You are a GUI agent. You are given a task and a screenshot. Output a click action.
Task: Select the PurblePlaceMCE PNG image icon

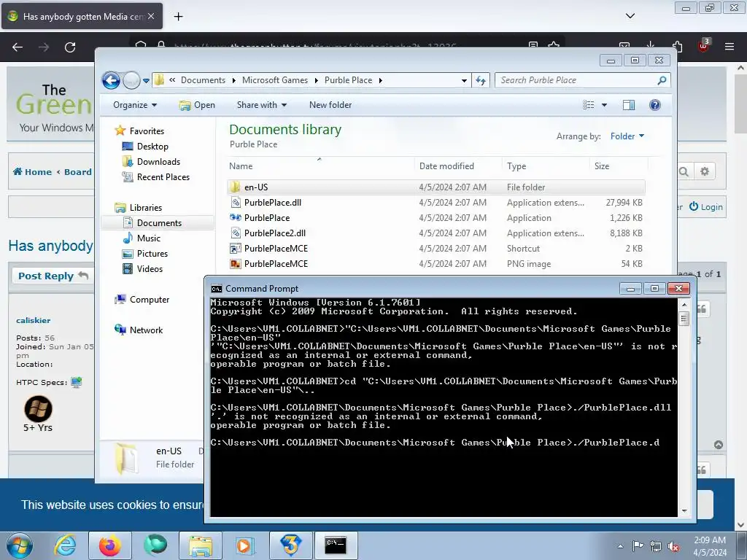[236, 263]
